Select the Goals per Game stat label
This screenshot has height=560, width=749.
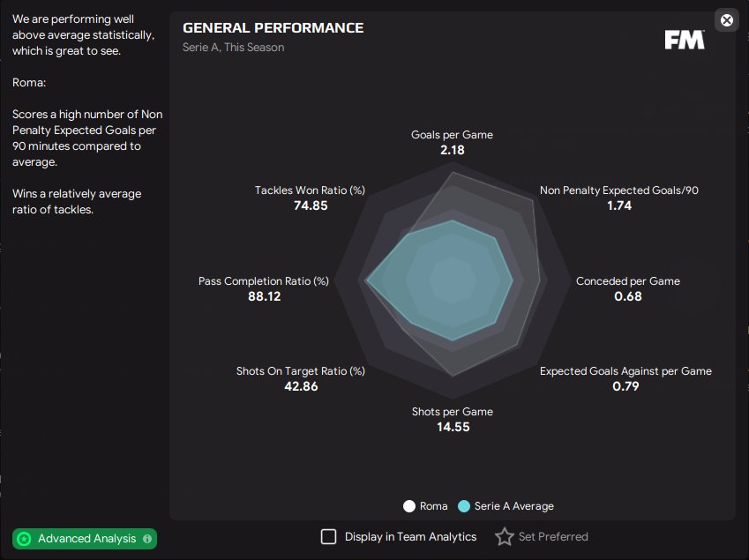coord(452,135)
